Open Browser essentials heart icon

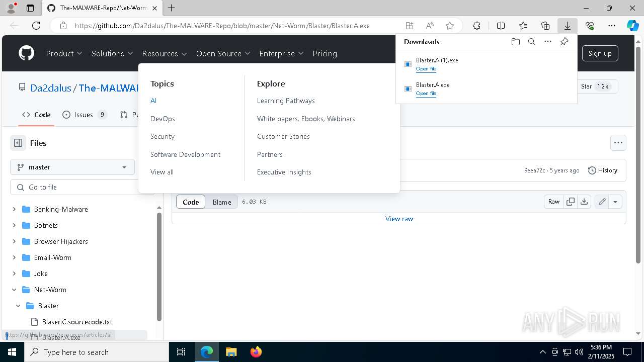(590, 26)
